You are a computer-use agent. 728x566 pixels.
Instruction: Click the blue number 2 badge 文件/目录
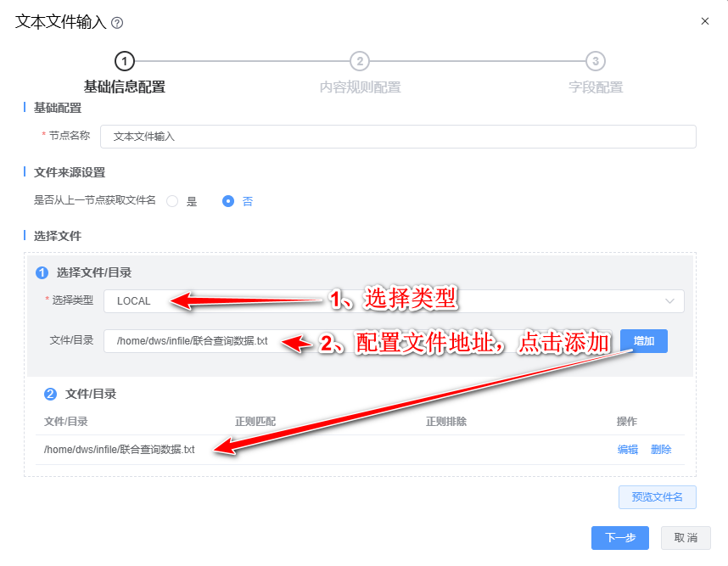[50, 395]
